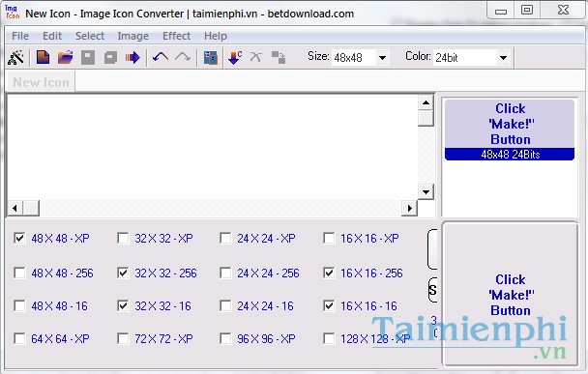Enable the 24 X 24 - 16 format
The image size is (588, 374).
(225, 305)
